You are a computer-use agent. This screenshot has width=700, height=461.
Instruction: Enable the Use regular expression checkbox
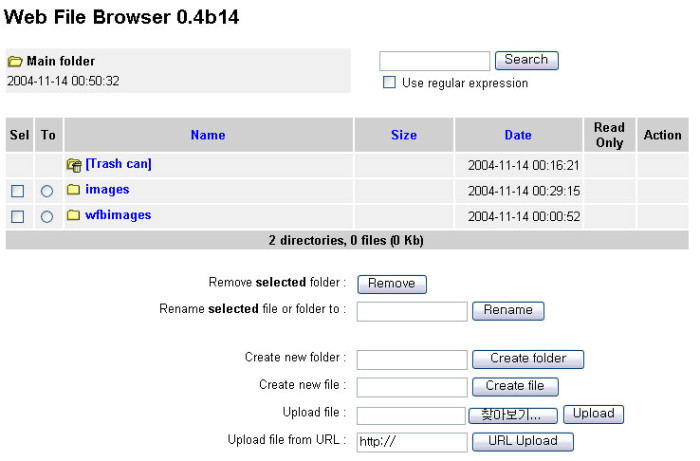390,83
